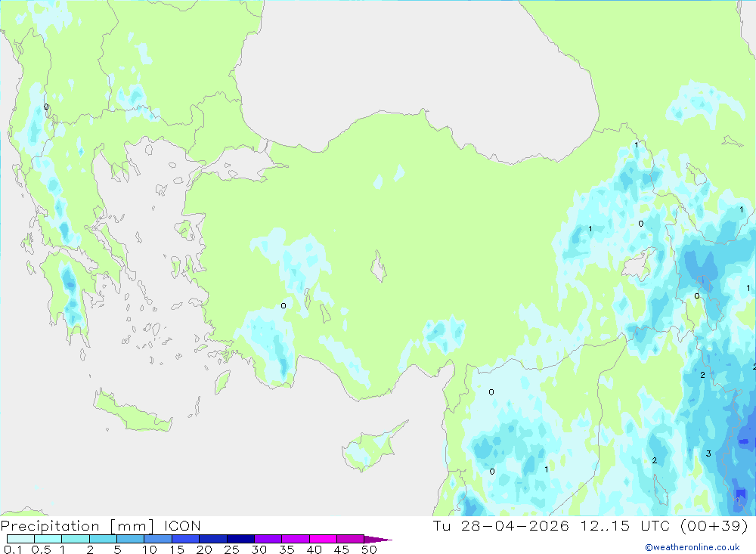Click the legend value label '0.1'
756x554 pixels.
coord(13,549)
